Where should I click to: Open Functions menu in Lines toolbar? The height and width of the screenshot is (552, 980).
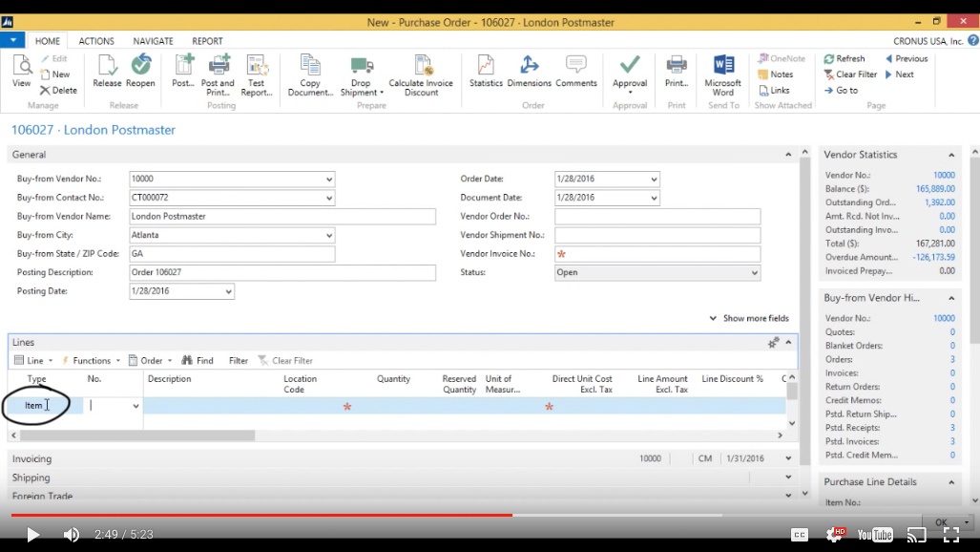click(x=92, y=360)
